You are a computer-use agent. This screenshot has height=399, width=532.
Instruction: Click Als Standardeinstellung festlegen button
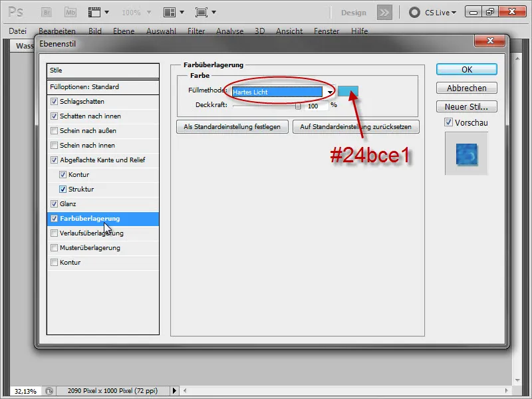[232, 126]
